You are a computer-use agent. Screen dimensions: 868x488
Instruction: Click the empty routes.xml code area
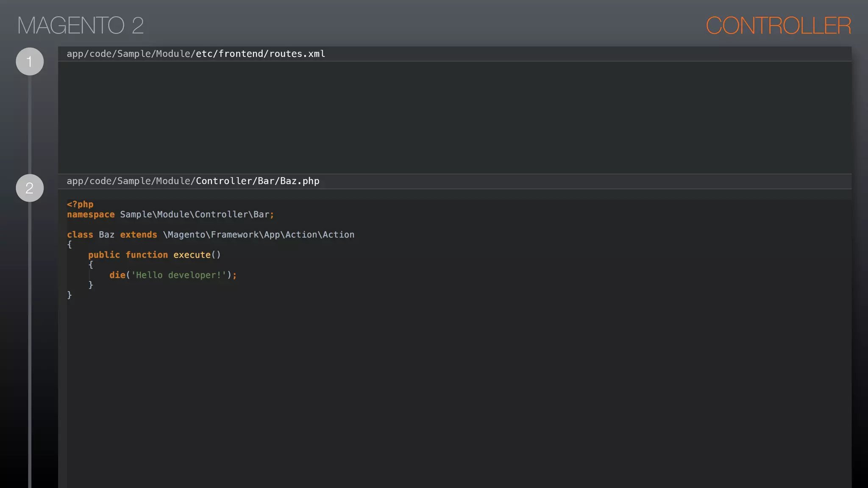(455, 117)
